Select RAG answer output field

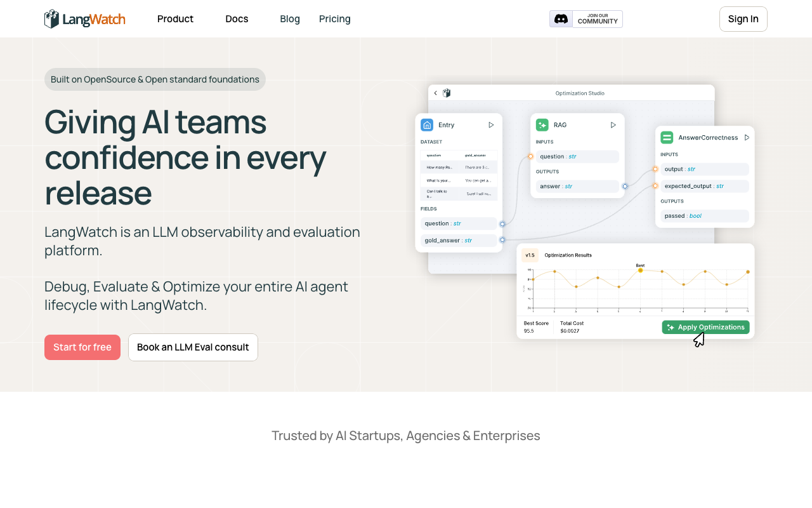point(577,186)
